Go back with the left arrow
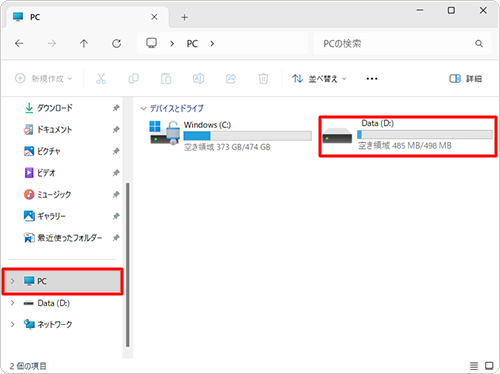This screenshot has height=374, width=500. pyautogui.click(x=19, y=43)
